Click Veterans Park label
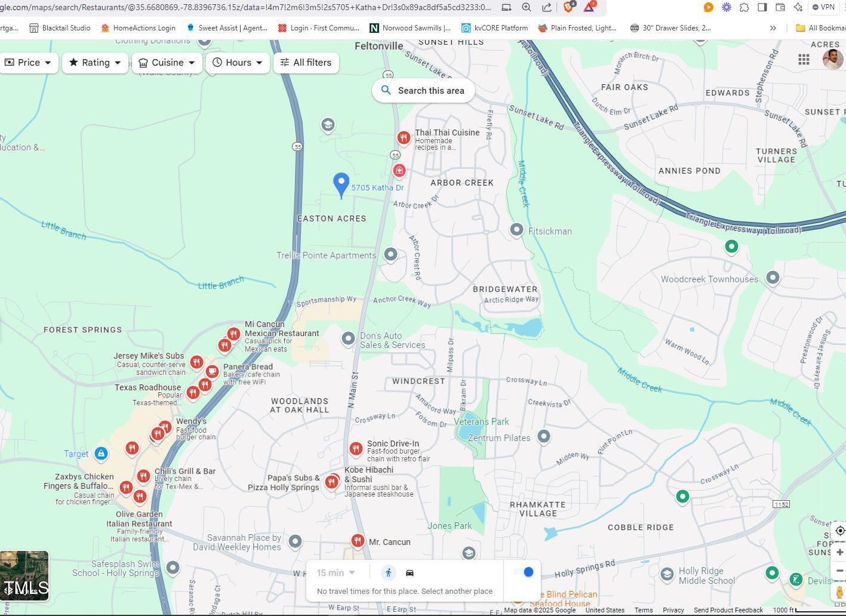Screen dimensions: 846x616 pyautogui.click(x=482, y=421)
